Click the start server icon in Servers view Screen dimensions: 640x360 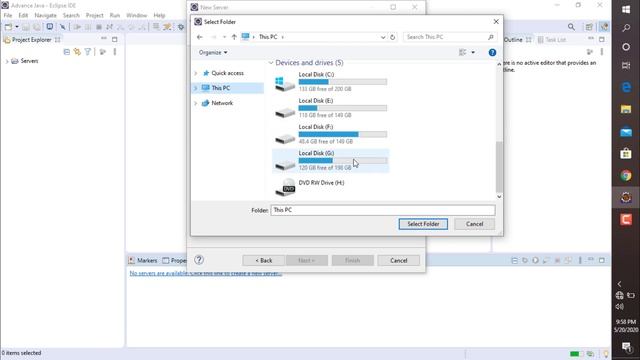pyautogui.click(x=536, y=260)
